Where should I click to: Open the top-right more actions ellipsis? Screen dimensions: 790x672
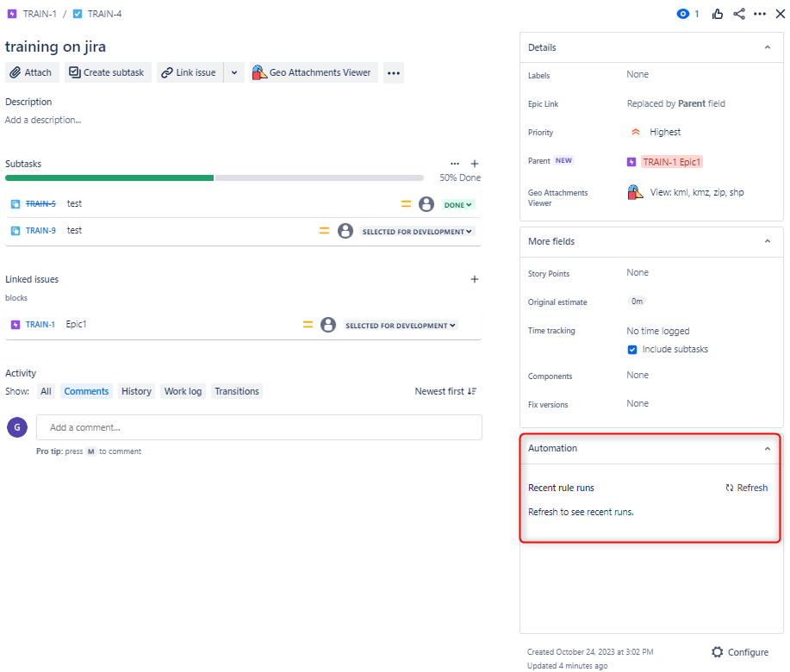tap(760, 14)
